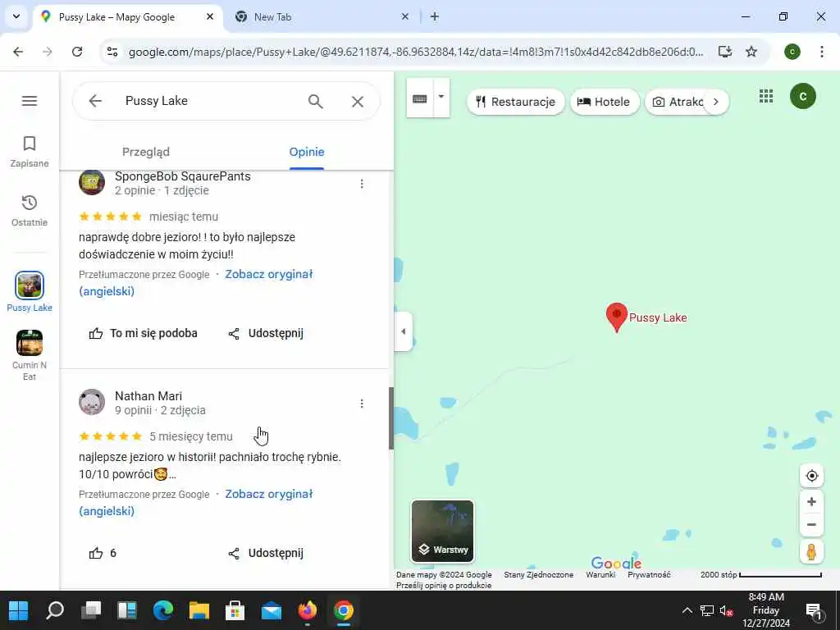Click reviewer name SpongeBob SqaurePants
The image size is (840, 630).
pyautogui.click(x=183, y=176)
